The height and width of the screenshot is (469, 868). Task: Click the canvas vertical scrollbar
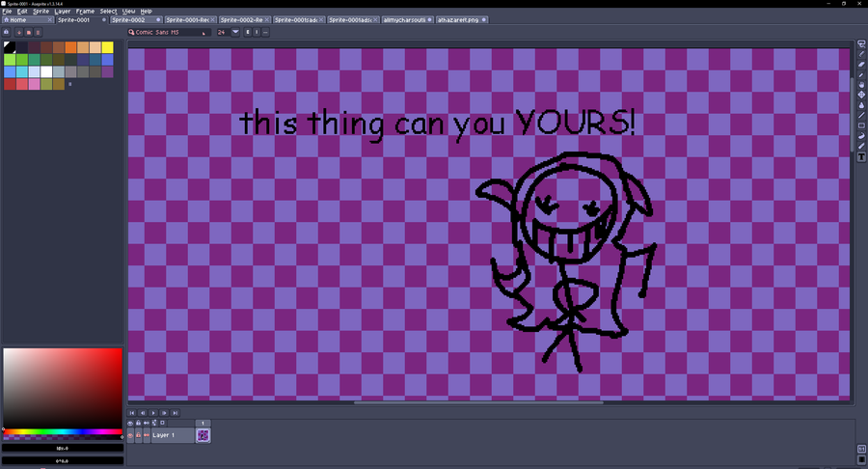click(x=853, y=114)
